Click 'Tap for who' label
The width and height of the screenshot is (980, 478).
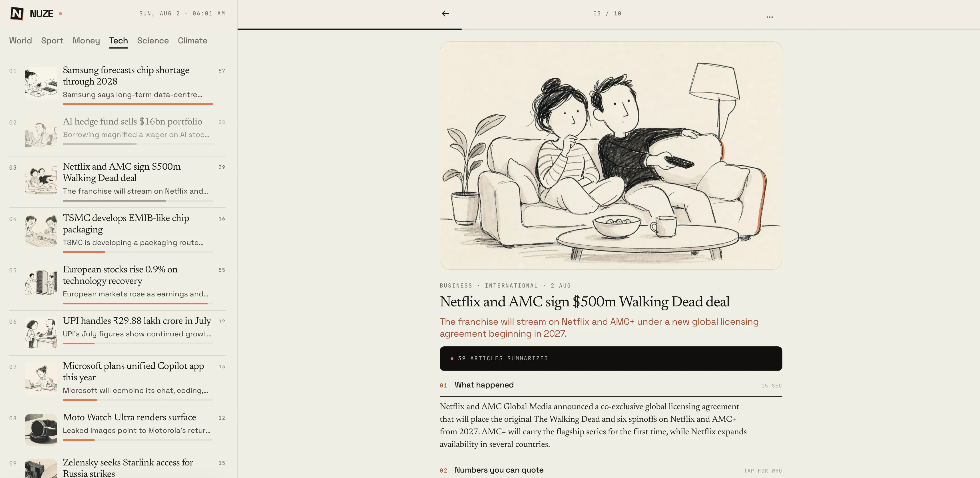click(763, 471)
